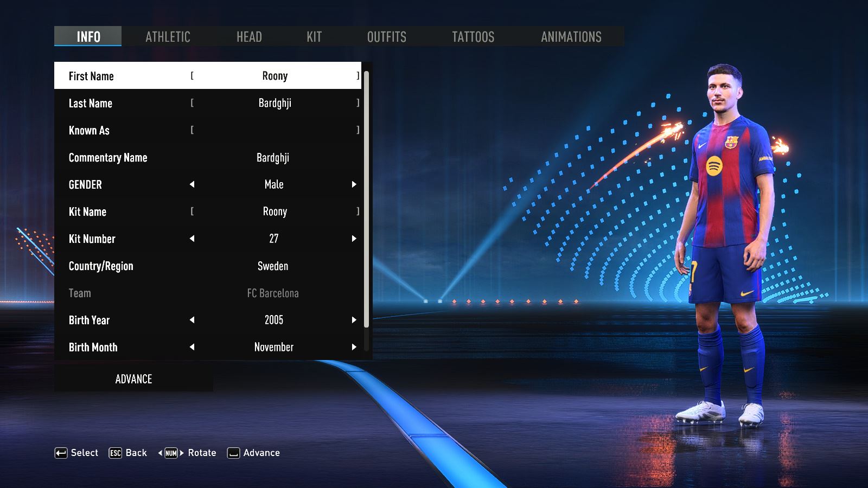Increase Birth Year with right arrow
This screenshot has width=868, height=488.
[354, 320]
